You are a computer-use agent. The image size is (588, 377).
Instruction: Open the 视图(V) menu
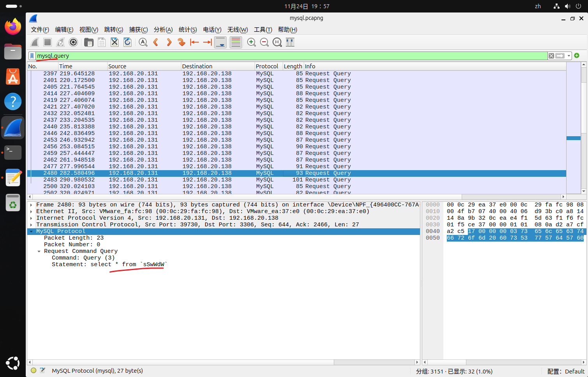[x=89, y=30]
